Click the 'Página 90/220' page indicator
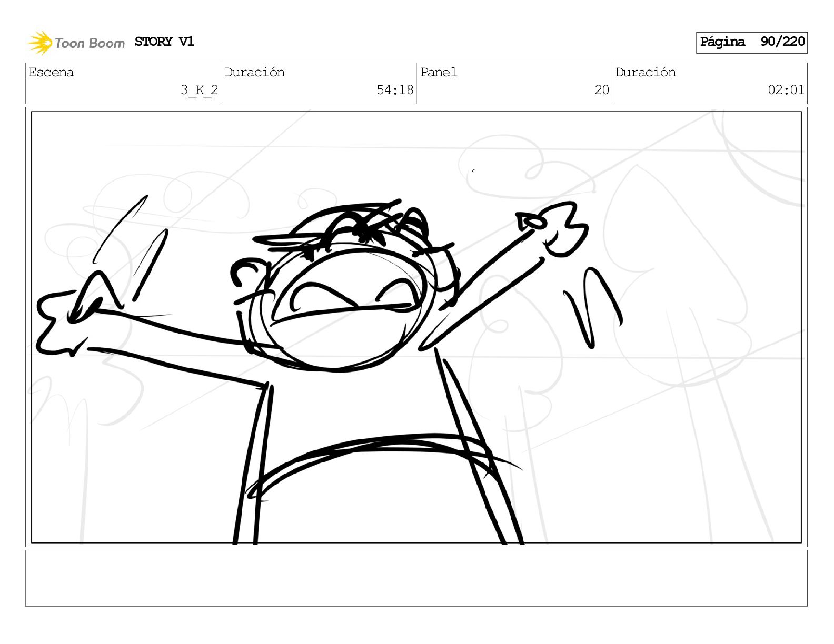Screen dimensions: 834x644 (x=752, y=42)
